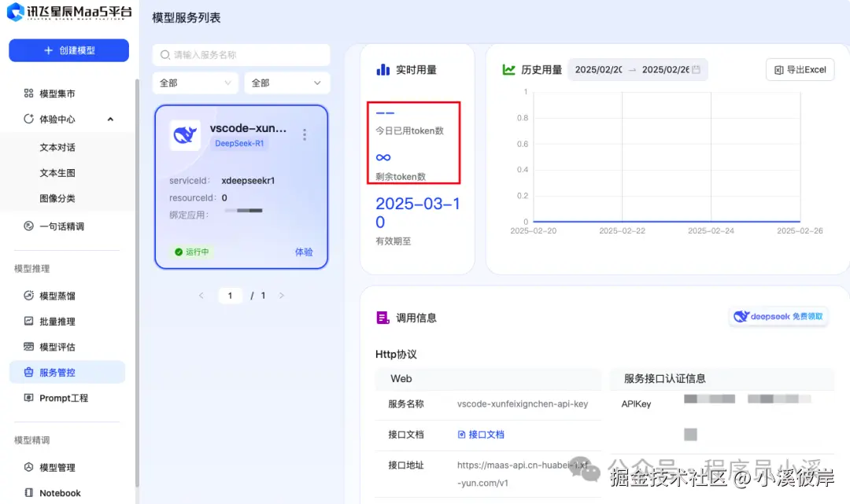
Task: Click the 模型评估 icon
Action: point(29,346)
